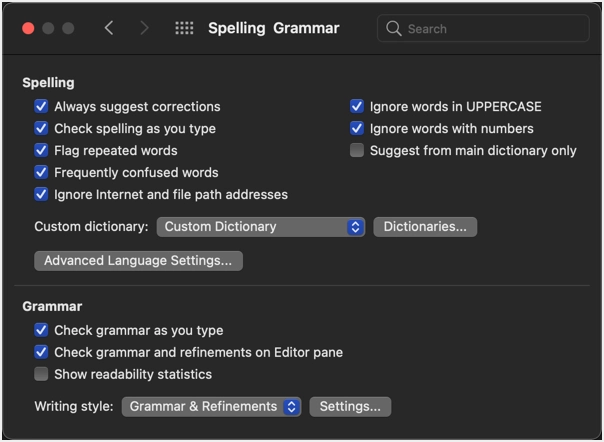The width and height of the screenshot is (604, 442).
Task: Open grammar Settings... button
Action: (350, 407)
